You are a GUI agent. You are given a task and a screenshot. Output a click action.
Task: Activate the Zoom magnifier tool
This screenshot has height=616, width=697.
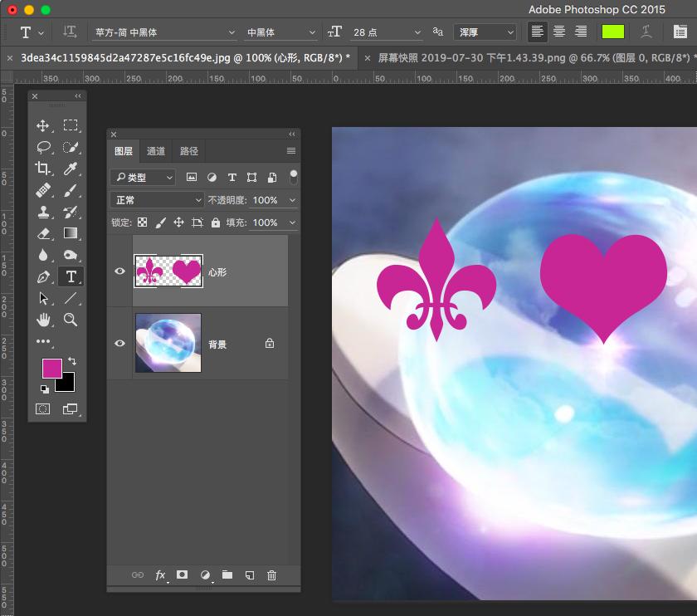[x=71, y=320]
